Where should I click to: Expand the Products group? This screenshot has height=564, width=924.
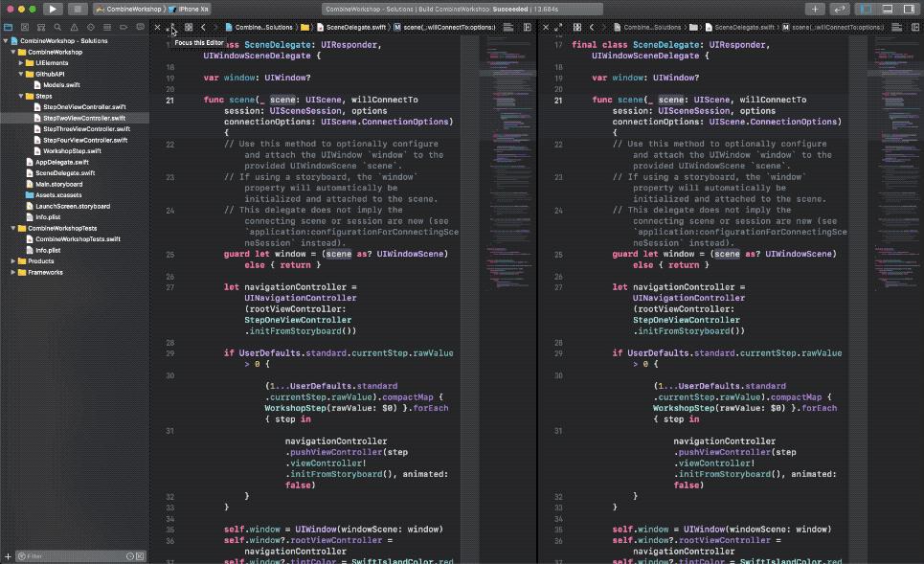pyautogui.click(x=13, y=260)
